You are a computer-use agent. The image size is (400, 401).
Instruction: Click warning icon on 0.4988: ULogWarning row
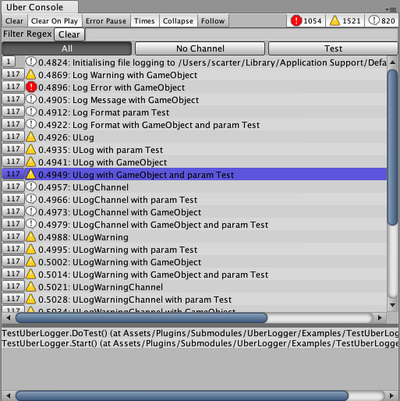pos(31,236)
